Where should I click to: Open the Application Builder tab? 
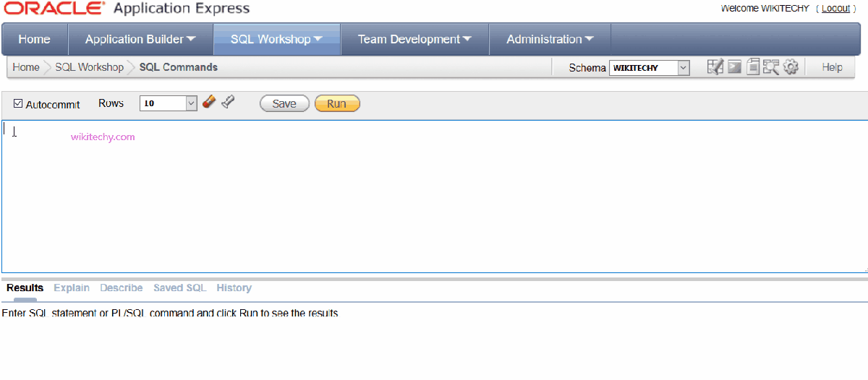[x=140, y=39]
